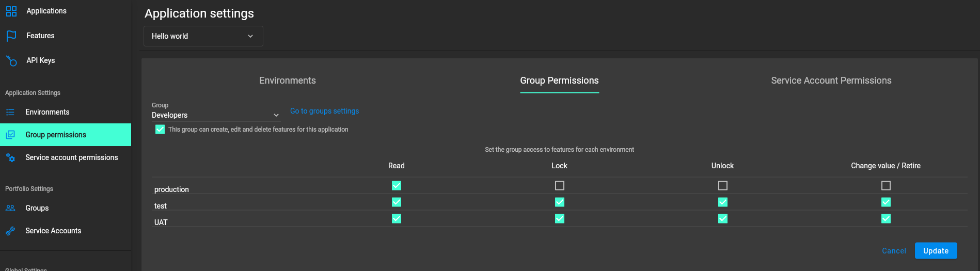Click the test environment row label
Image resolution: width=980 pixels, height=271 pixels.
click(161, 206)
